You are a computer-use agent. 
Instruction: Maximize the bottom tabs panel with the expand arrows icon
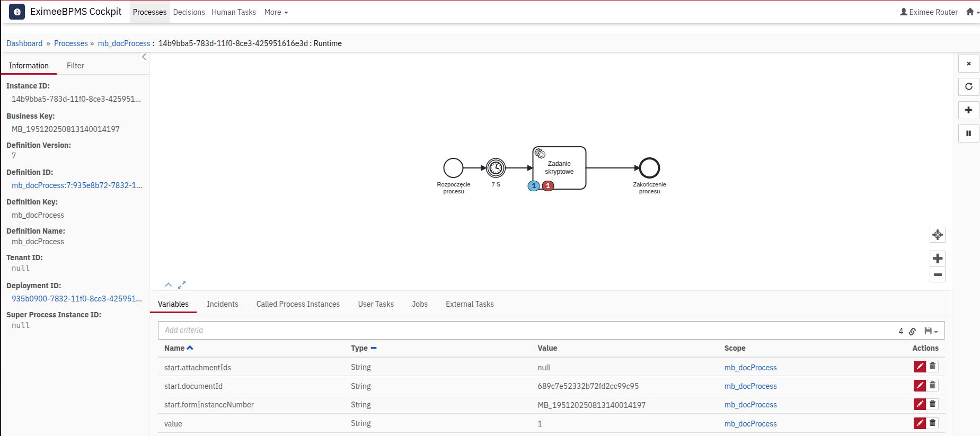click(x=182, y=285)
